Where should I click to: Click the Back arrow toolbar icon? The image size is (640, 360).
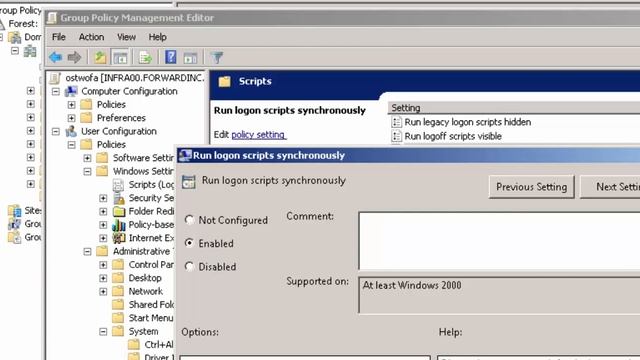click(x=56, y=58)
